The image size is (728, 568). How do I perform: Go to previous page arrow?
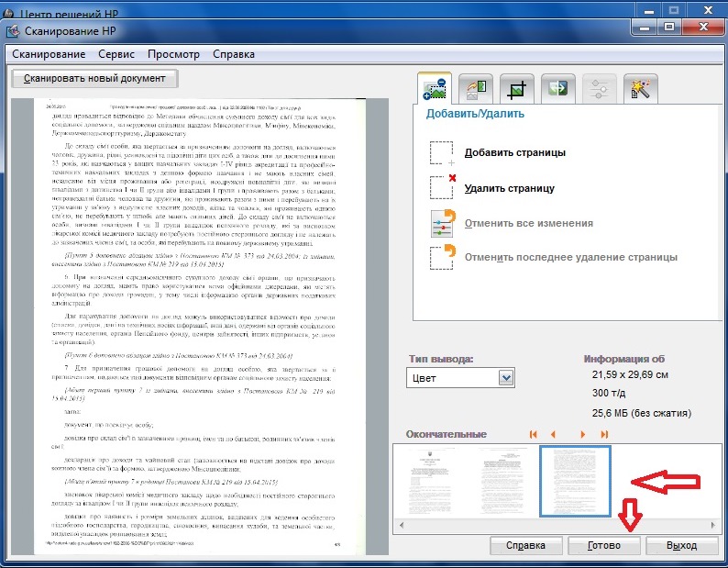(x=553, y=434)
